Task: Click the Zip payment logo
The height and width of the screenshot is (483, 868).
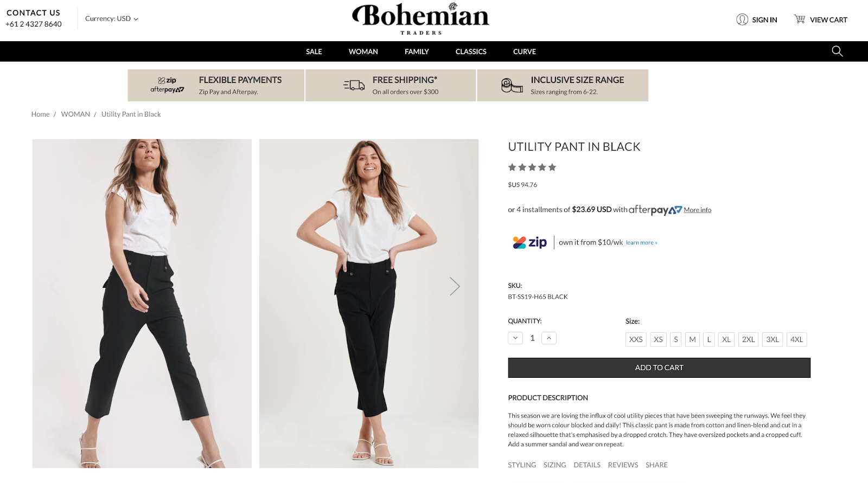Action: tap(530, 242)
